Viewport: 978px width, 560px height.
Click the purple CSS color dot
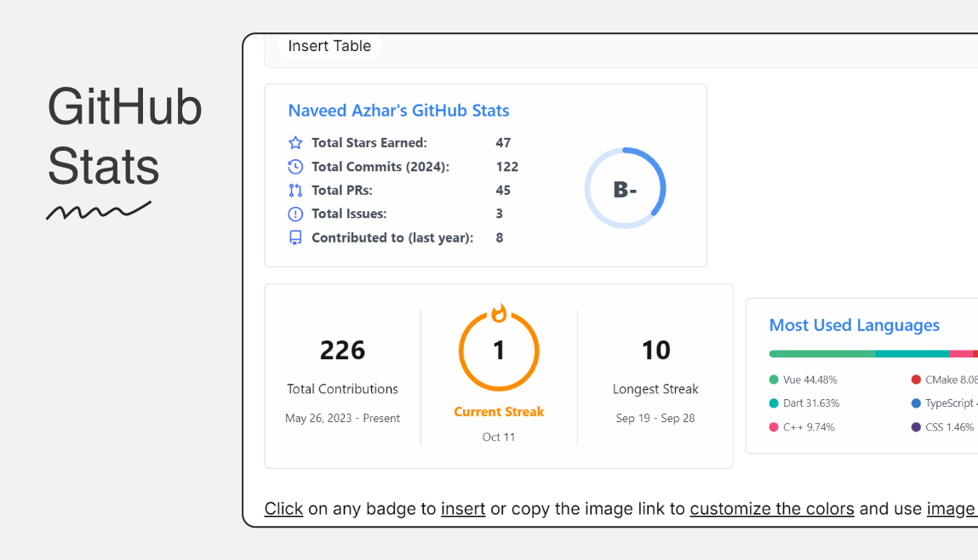point(916,427)
